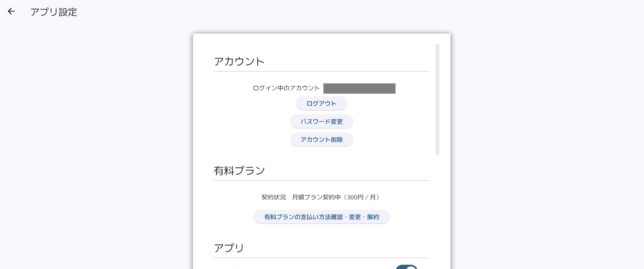Click the ログアウト button
The width and height of the screenshot is (644, 269).
pyautogui.click(x=321, y=103)
